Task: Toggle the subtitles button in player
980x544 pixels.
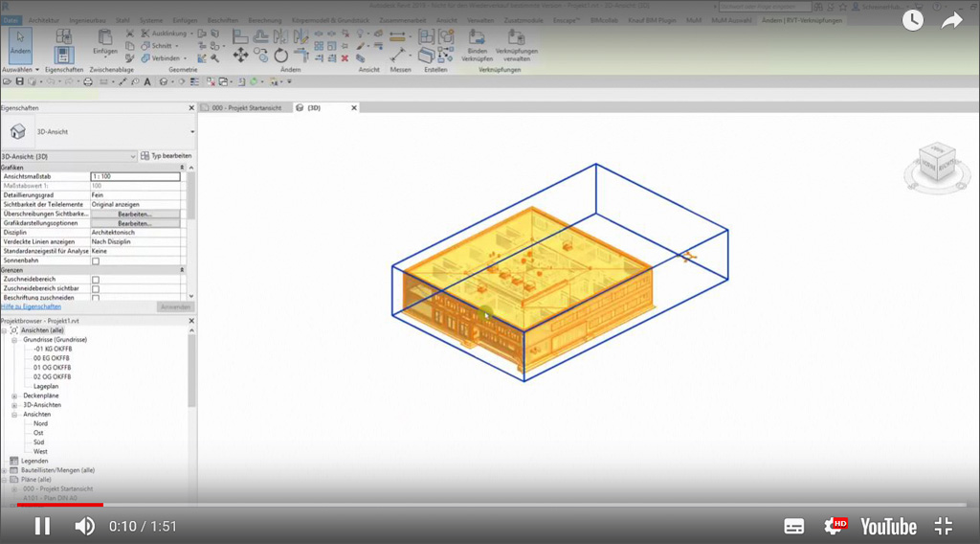Action: pos(793,526)
